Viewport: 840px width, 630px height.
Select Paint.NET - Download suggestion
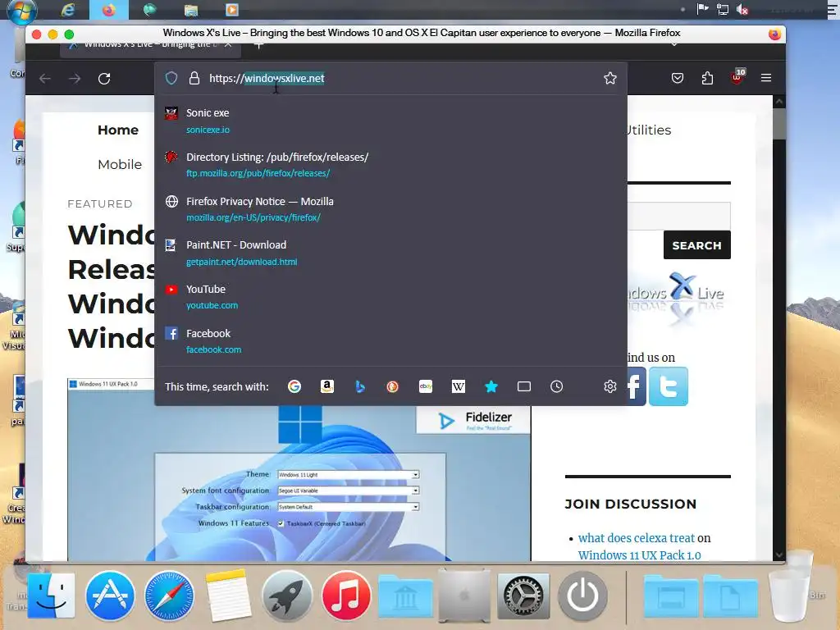pyautogui.click(x=390, y=253)
